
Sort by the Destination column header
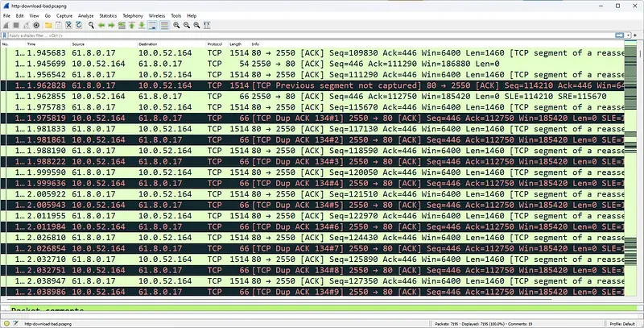[x=171, y=44]
